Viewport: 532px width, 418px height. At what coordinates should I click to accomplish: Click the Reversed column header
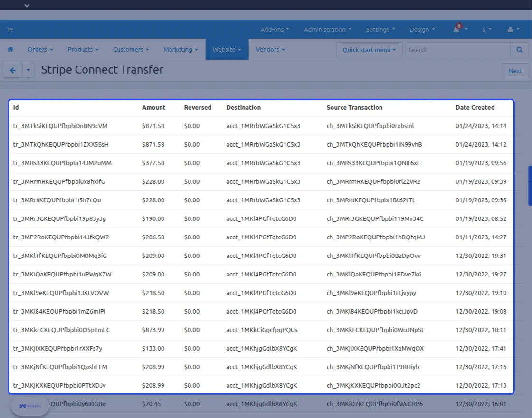click(x=198, y=107)
